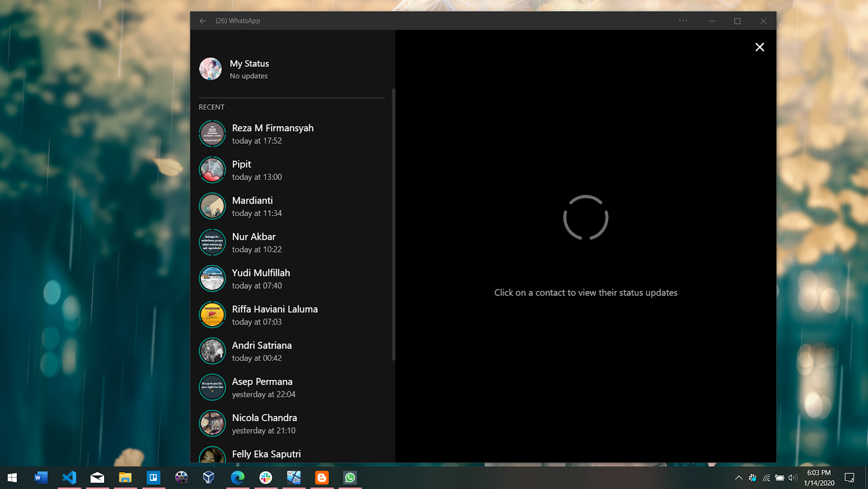Image resolution: width=868 pixels, height=489 pixels.
Task: Show hidden system tray icons
Action: [738, 478]
